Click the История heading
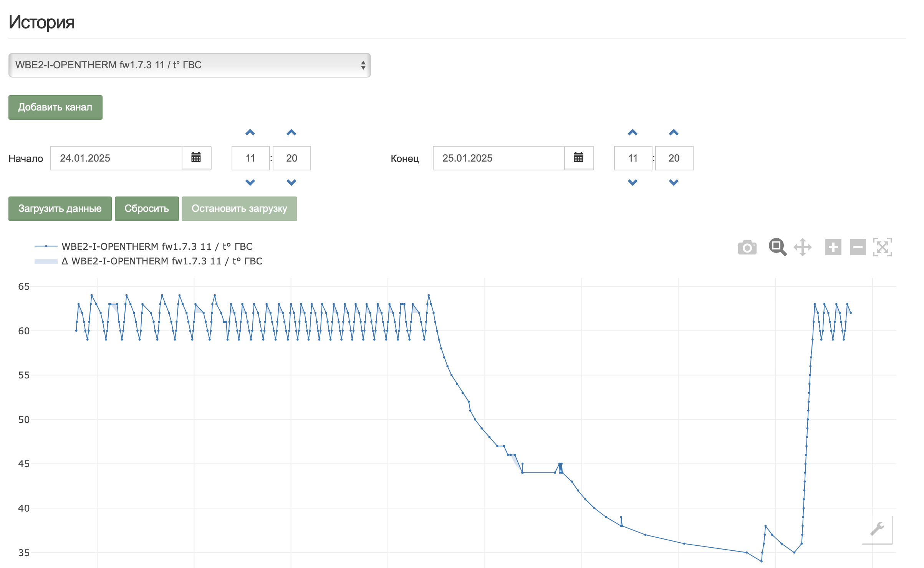Image resolution: width=924 pixels, height=568 pixels. 41,22
